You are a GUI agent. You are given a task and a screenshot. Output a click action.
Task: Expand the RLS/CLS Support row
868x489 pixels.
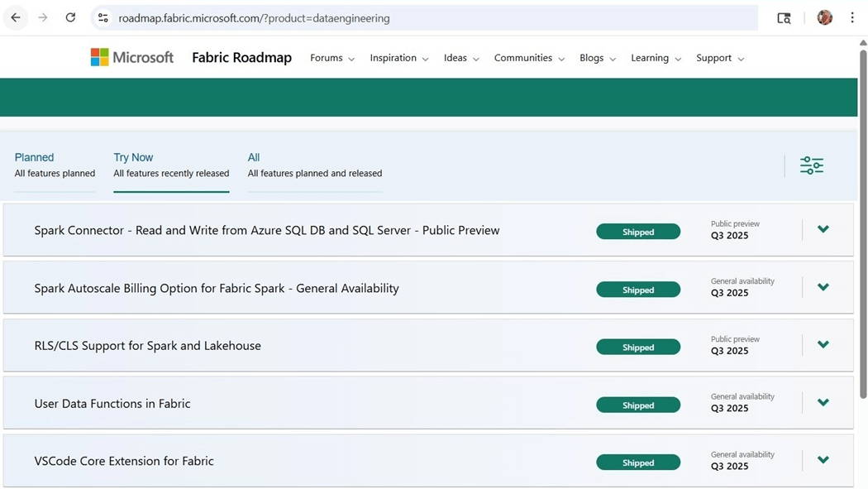823,345
